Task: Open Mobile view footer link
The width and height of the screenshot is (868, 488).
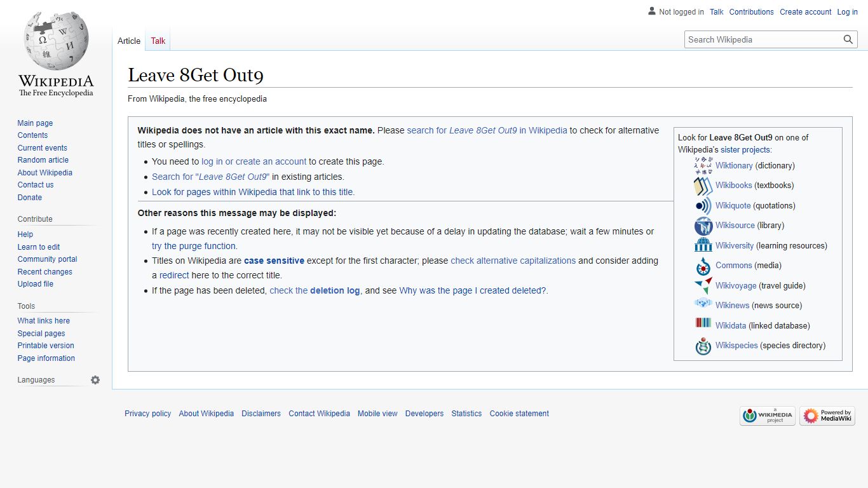Action: coord(377,414)
